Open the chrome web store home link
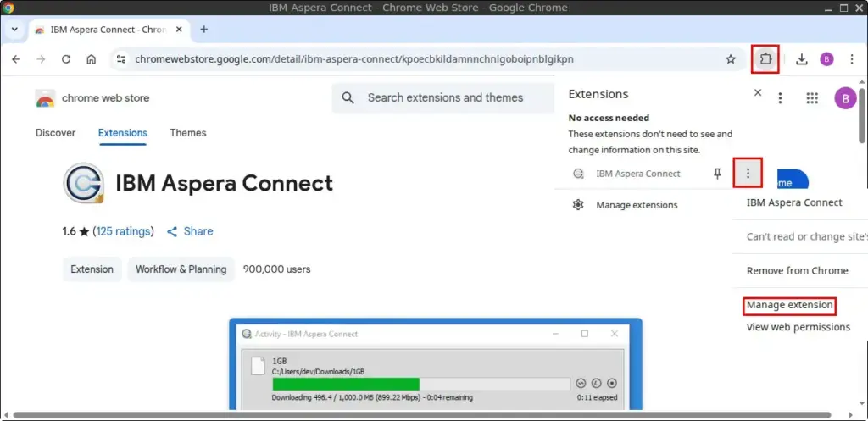Image resolution: width=868 pixels, height=421 pixels. [x=105, y=98]
